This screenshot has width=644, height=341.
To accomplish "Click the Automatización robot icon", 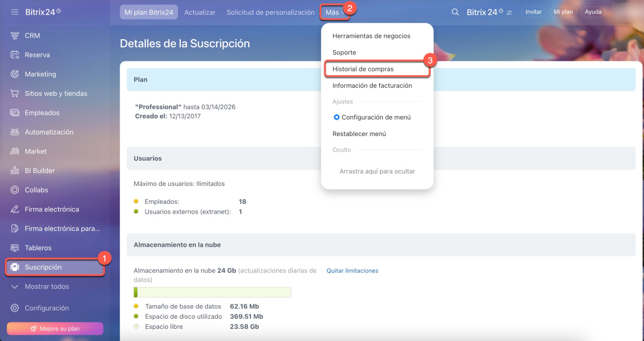I will [x=15, y=132].
